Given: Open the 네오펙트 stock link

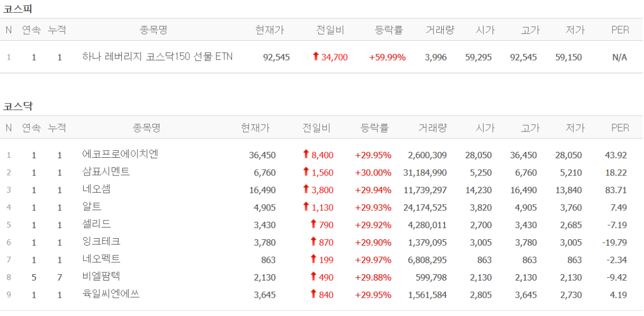Looking at the screenshot, I should pyautogui.click(x=101, y=259).
